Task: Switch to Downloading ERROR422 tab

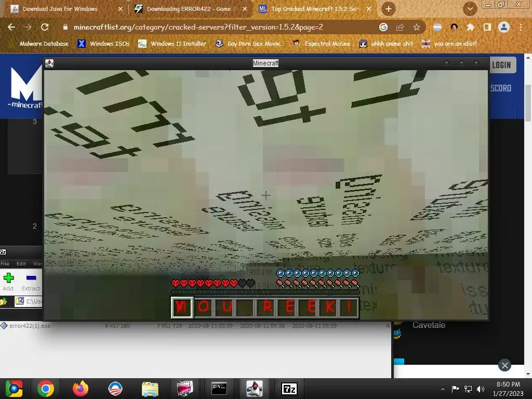Action: tap(190, 9)
